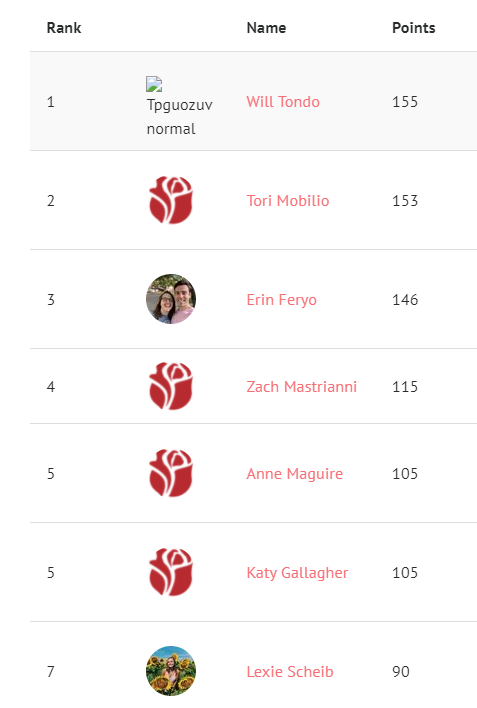This screenshot has width=477, height=708.
Task: Click the Rank column header
Action: pyautogui.click(x=64, y=28)
